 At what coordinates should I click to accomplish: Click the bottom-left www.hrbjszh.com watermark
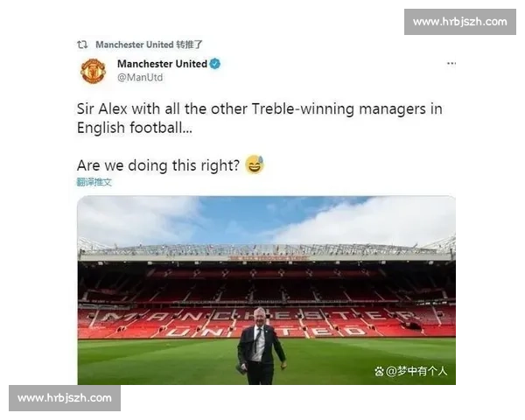tap(65, 398)
